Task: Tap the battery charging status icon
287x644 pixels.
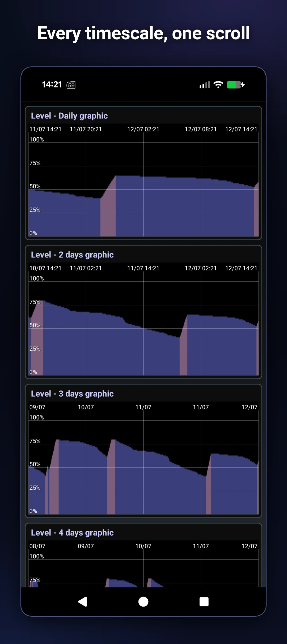Action: [236, 85]
